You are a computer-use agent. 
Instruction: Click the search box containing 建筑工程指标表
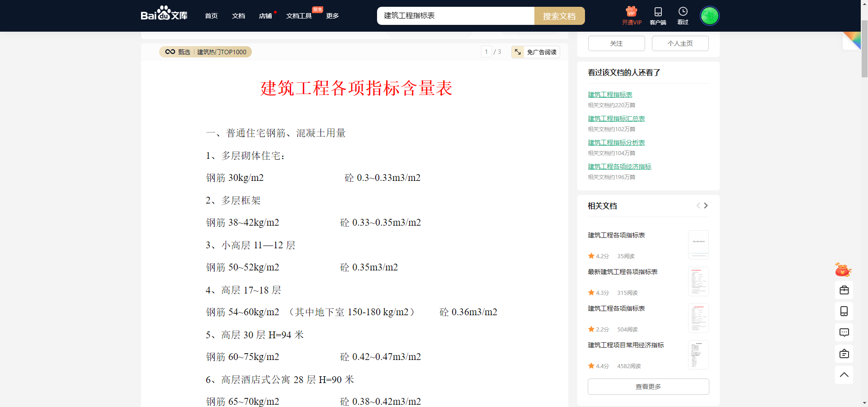coord(456,16)
